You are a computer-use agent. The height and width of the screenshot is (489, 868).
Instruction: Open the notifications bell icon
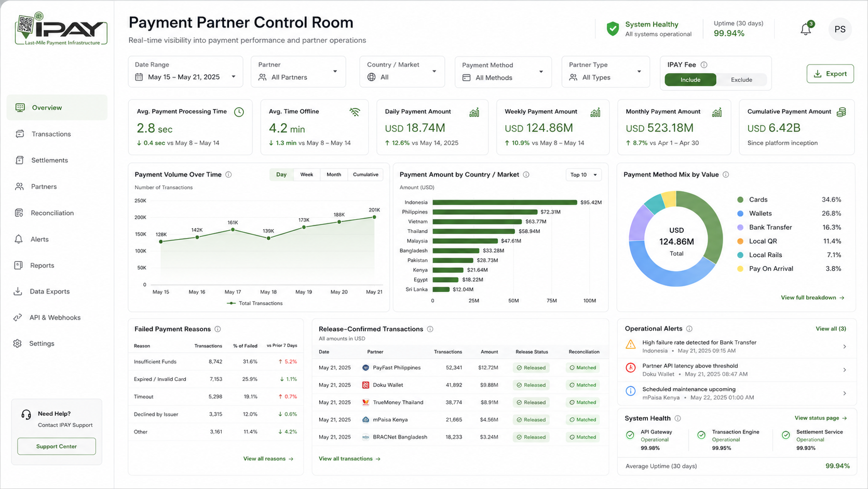(806, 30)
